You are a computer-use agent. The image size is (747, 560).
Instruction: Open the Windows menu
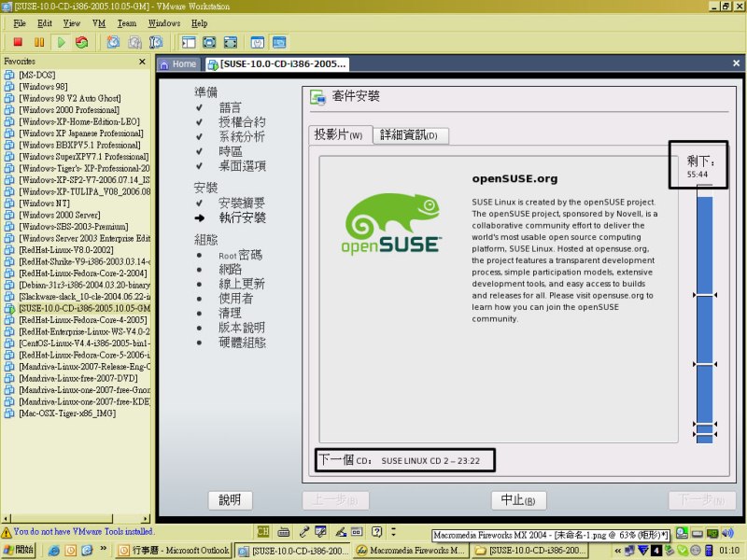164,23
